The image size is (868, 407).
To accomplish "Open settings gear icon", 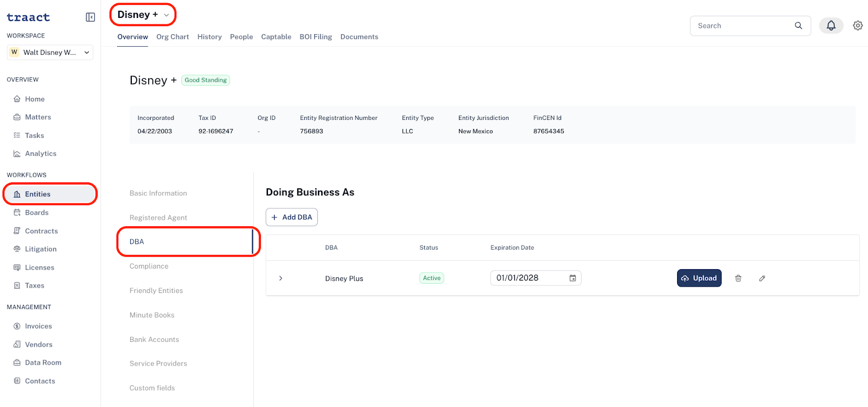I will (858, 26).
